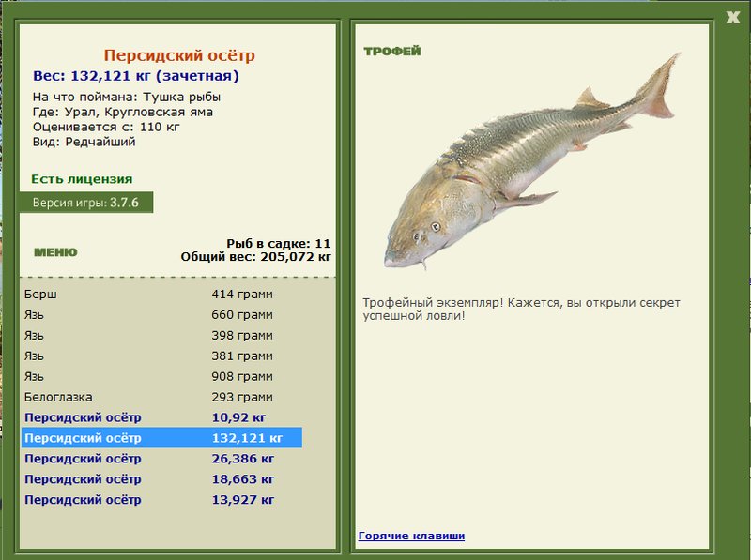Select the Язь 660 грамм row
The image size is (751, 560).
coord(161,314)
